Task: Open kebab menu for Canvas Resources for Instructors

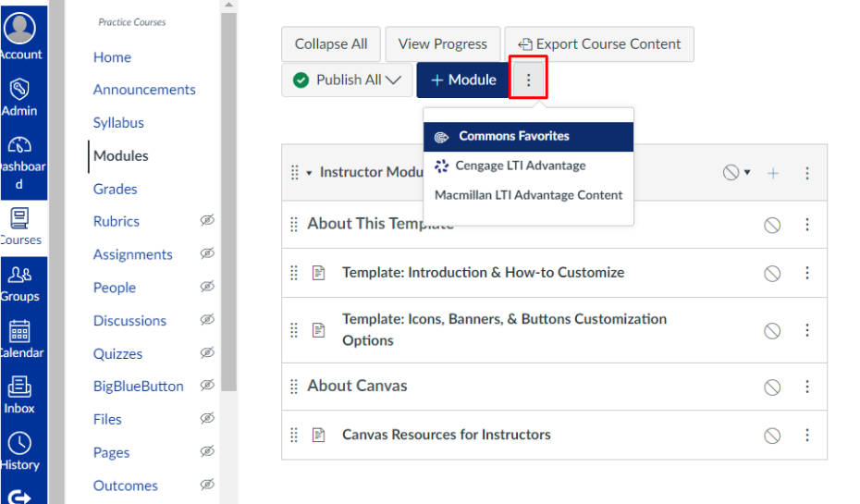Action: 806,435
